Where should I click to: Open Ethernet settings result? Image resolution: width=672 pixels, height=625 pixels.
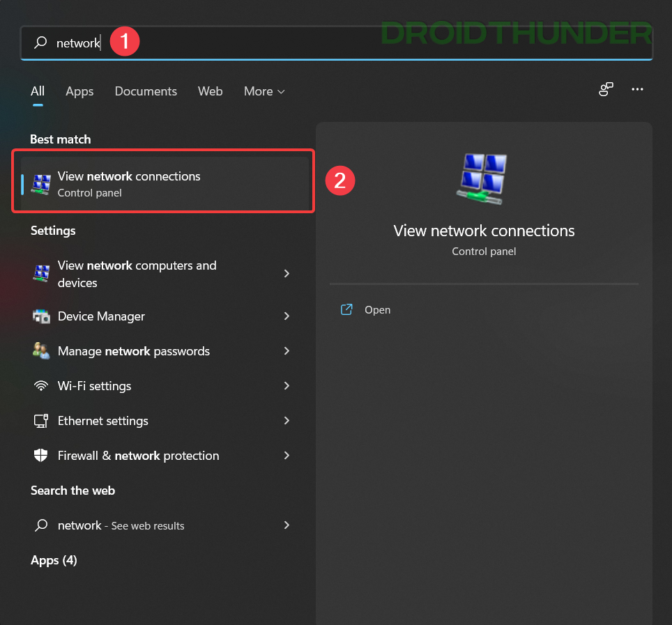point(165,421)
